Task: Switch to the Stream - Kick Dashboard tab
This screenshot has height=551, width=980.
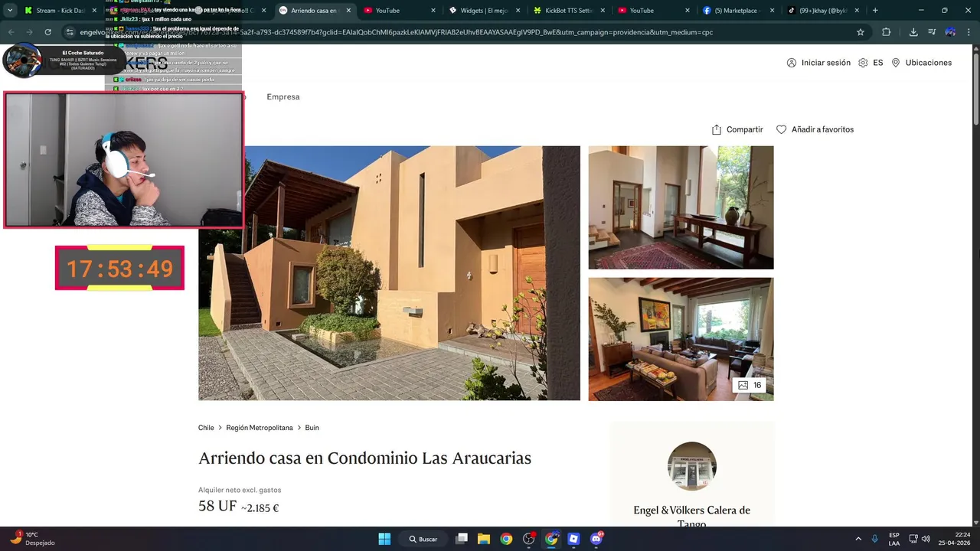Action: pos(61,11)
